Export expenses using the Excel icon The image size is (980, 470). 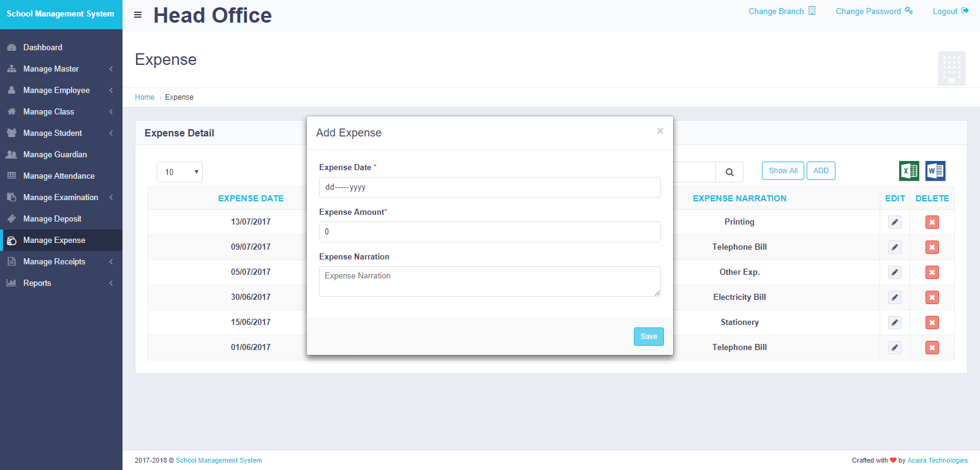(909, 171)
